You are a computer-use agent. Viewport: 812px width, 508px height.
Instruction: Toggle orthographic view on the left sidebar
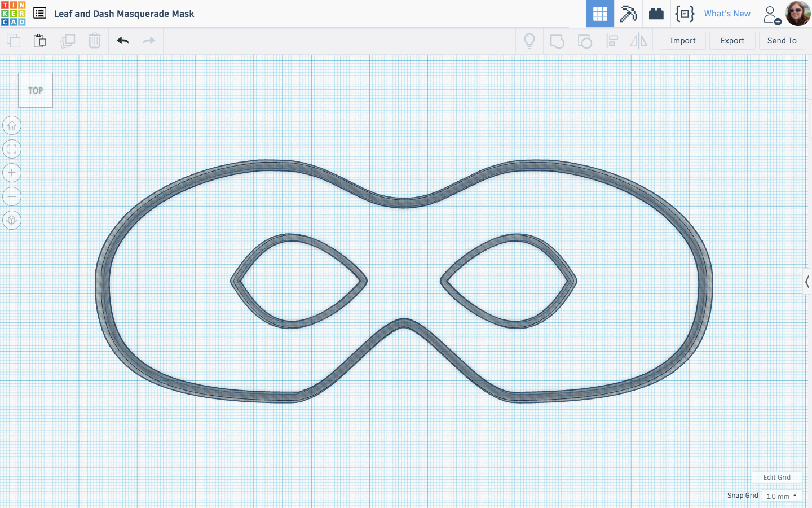[x=12, y=220]
